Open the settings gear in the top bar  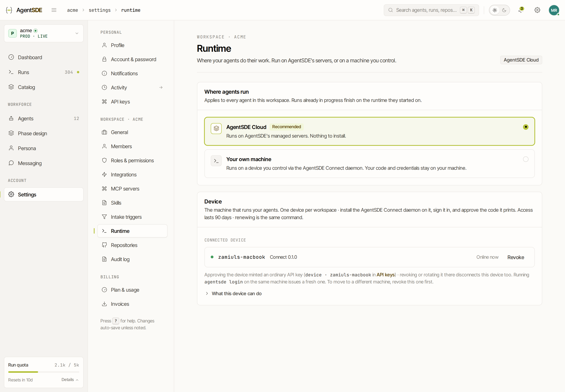(x=537, y=10)
